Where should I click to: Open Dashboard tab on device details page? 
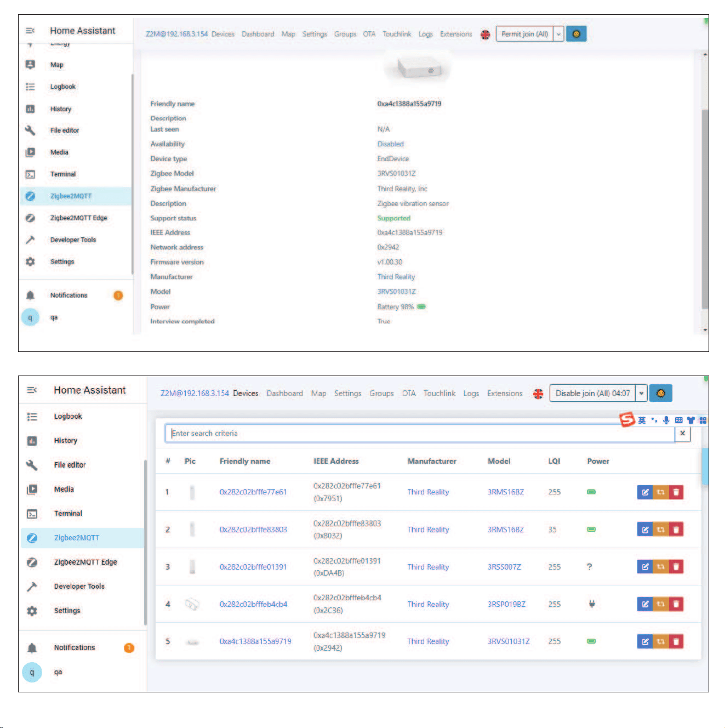click(258, 34)
